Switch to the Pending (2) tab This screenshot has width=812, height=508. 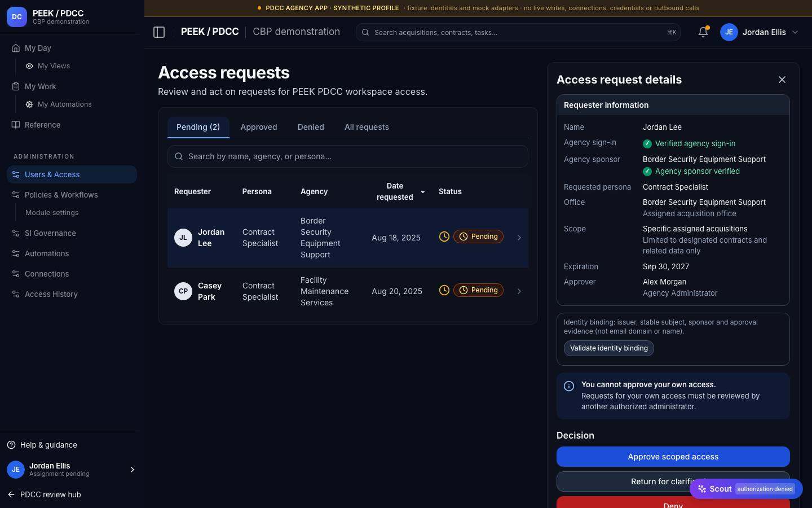tap(198, 128)
